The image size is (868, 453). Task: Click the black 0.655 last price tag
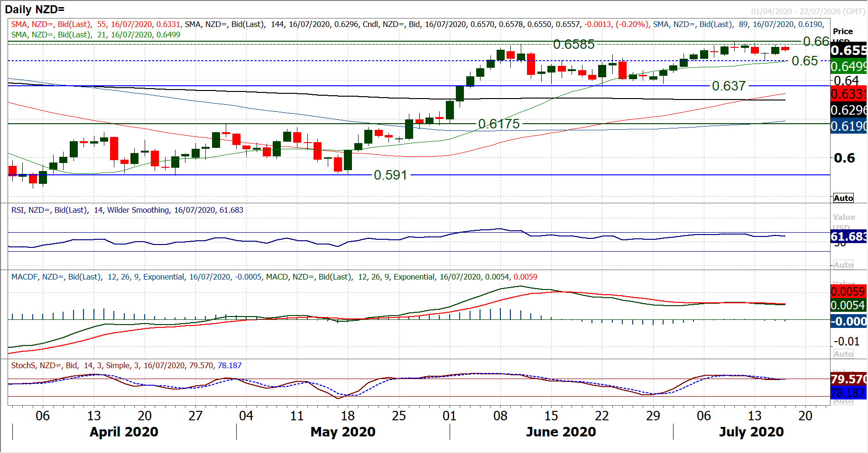point(849,50)
